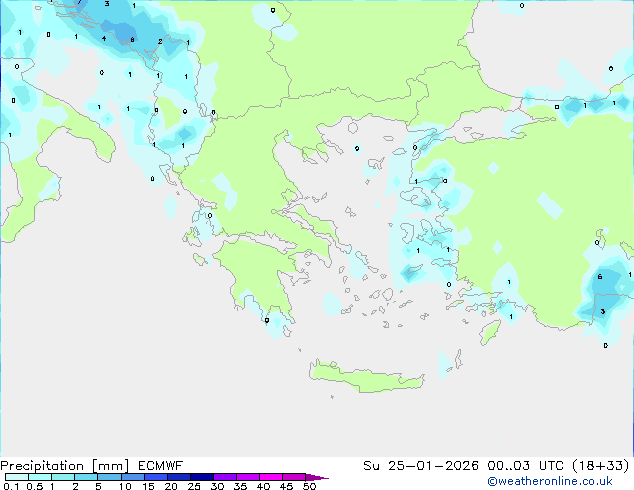Click the "Precipitation [mm]" title text
634x490 pixels.
(65, 466)
